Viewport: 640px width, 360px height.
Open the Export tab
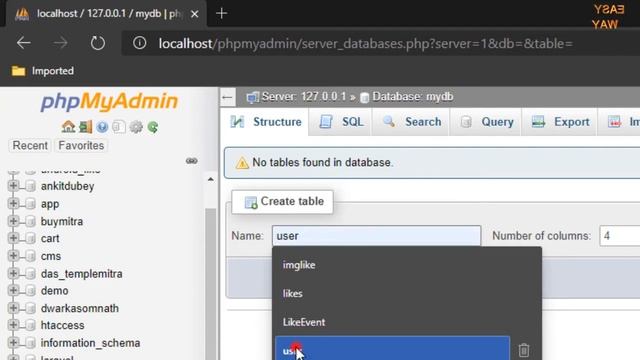click(560, 122)
